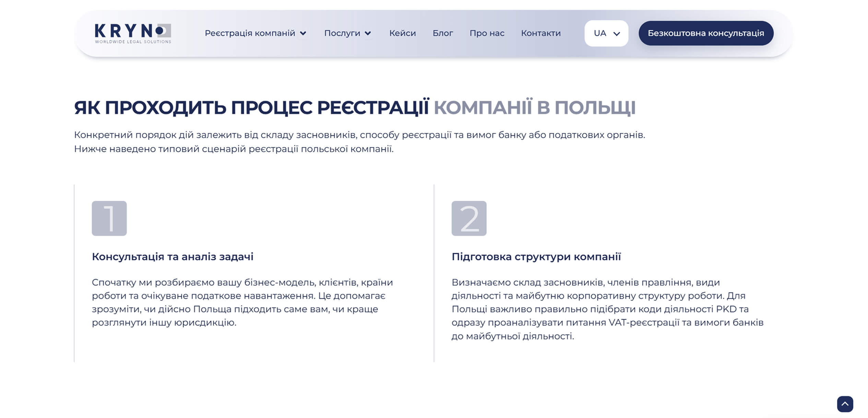This screenshot has width=868, height=418.
Task: Open the UA language selector
Action: tap(606, 33)
